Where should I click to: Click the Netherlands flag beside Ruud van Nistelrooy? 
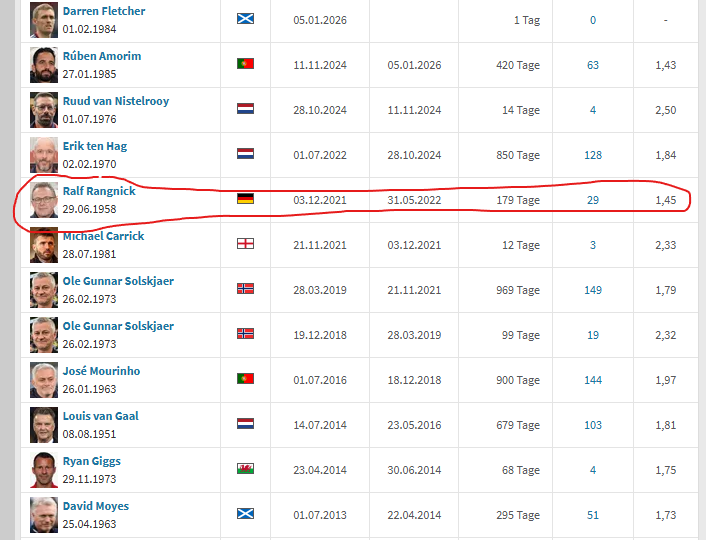(245, 109)
